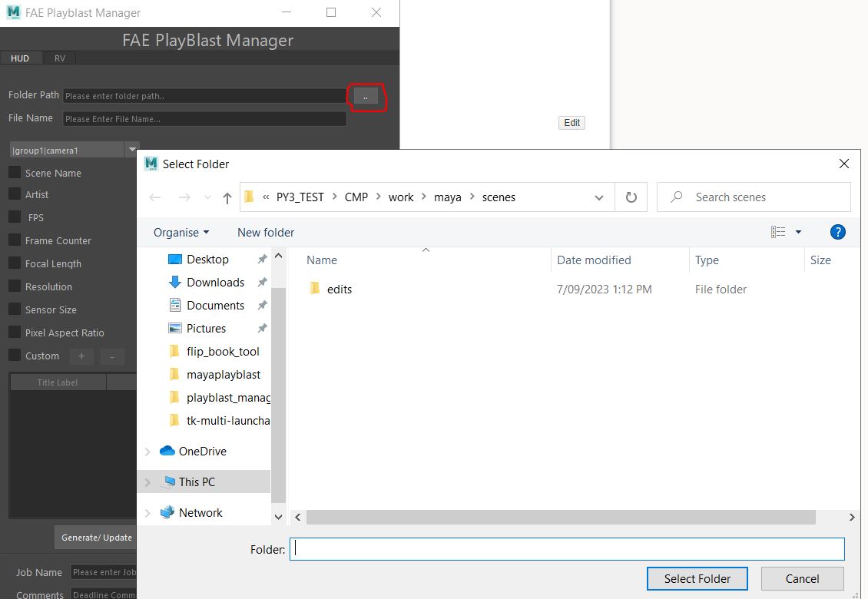
Task: Open playblast_manag folder in sidebar
Action: [228, 398]
